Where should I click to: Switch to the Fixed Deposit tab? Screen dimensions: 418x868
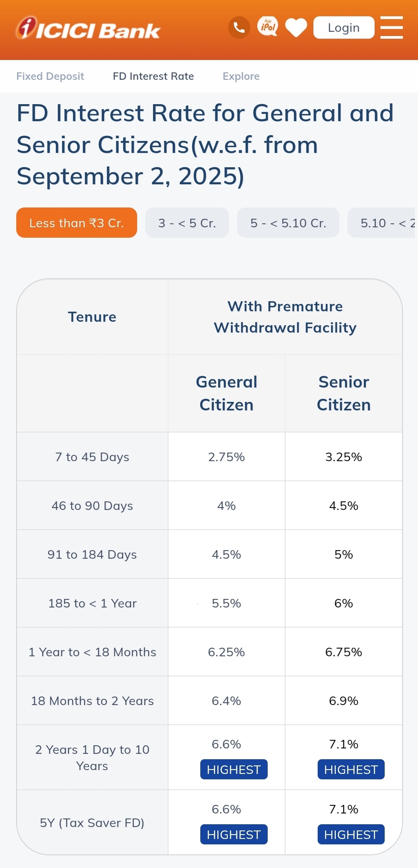[x=50, y=76]
